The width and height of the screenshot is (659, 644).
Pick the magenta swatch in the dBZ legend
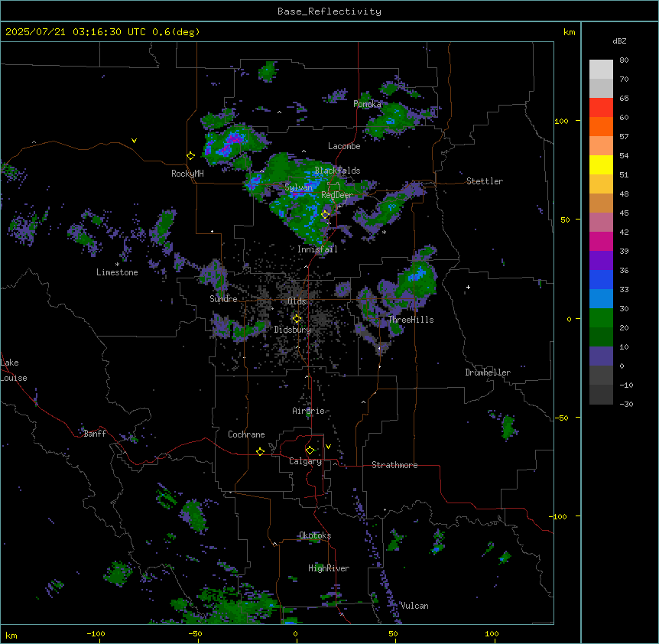pyautogui.click(x=601, y=241)
